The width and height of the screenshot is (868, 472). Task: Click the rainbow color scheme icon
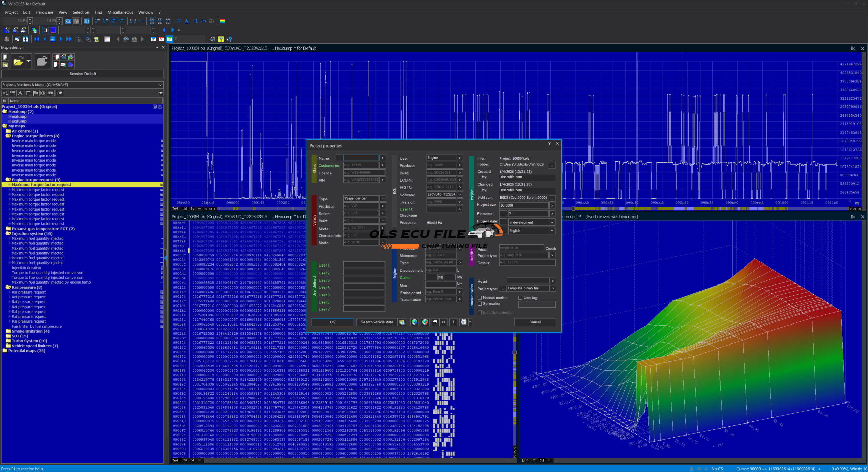click(222, 21)
